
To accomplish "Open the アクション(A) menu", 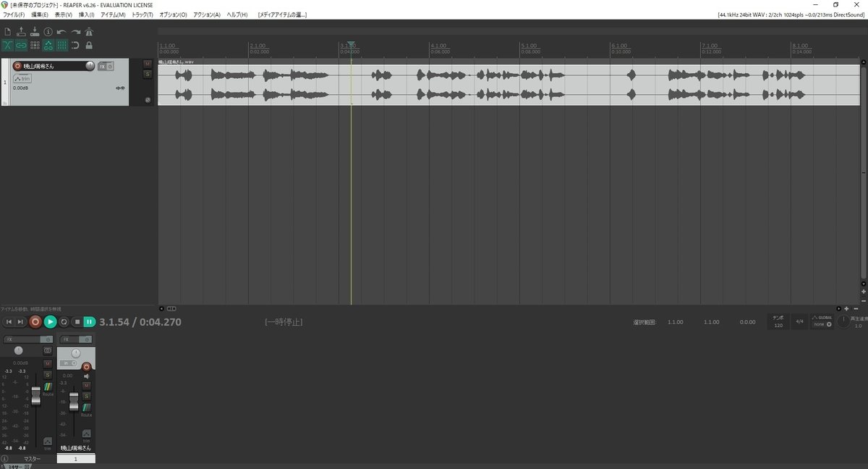I will point(207,14).
